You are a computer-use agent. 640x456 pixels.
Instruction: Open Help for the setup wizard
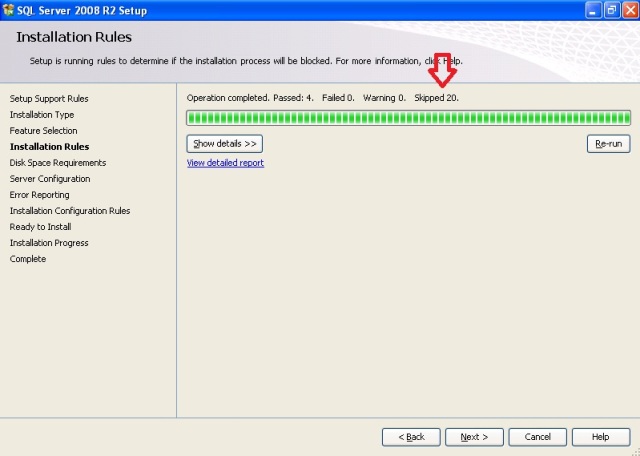tap(600, 437)
